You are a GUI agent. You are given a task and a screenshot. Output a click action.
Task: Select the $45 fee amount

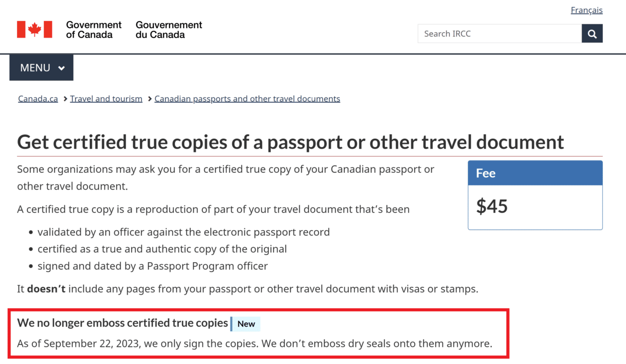tap(492, 207)
